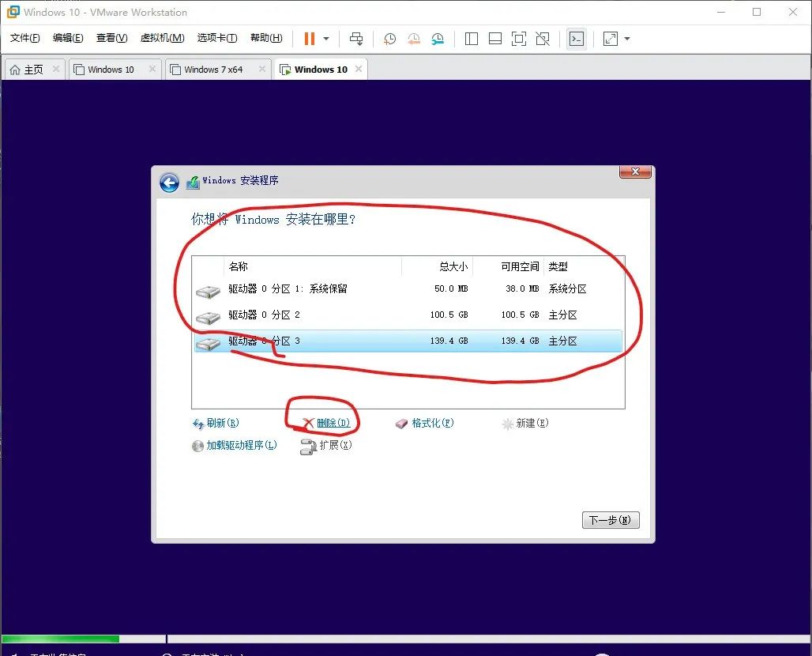Click the Unity mode icon
The image size is (812, 656).
pyautogui.click(x=543, y=39)
